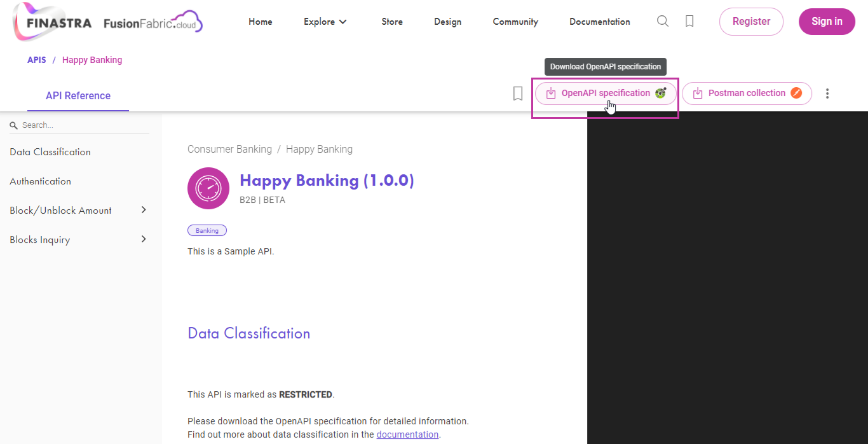The width and height of the screenshot is (868, 444).
Task: Click the Consumer Banking category text
Action: click(x=229, y=149)
